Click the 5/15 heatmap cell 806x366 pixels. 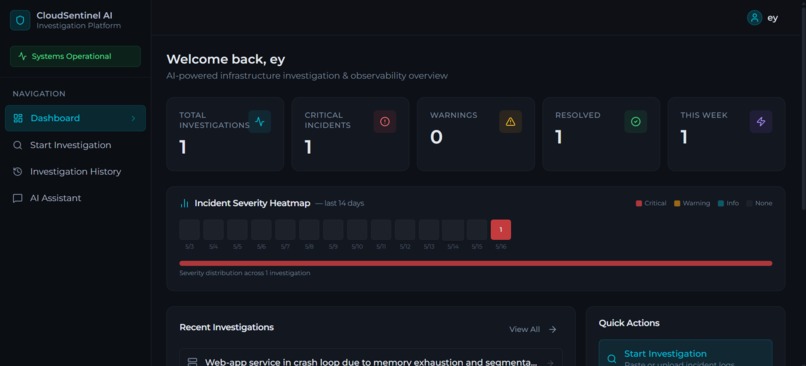[x=477, y=230]
